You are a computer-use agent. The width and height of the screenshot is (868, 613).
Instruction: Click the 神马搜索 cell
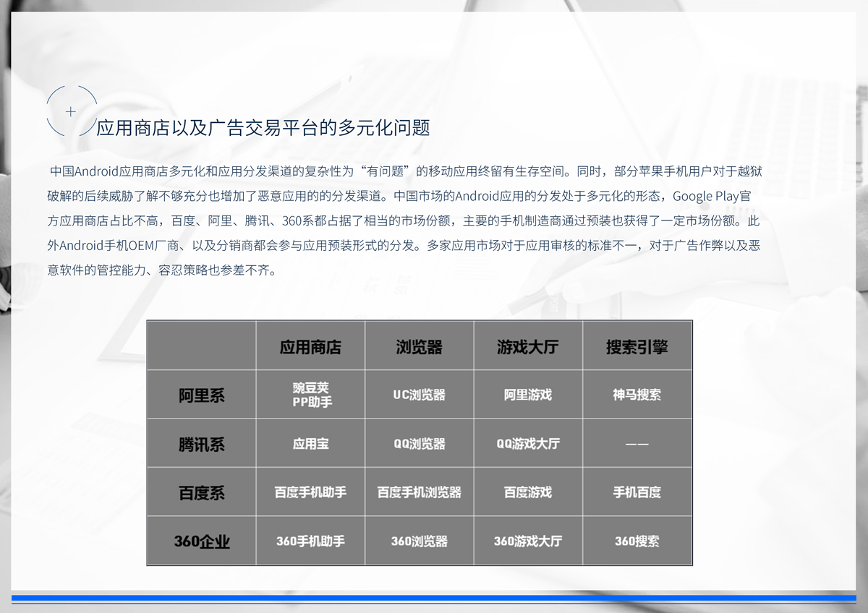tap(637, 395)
